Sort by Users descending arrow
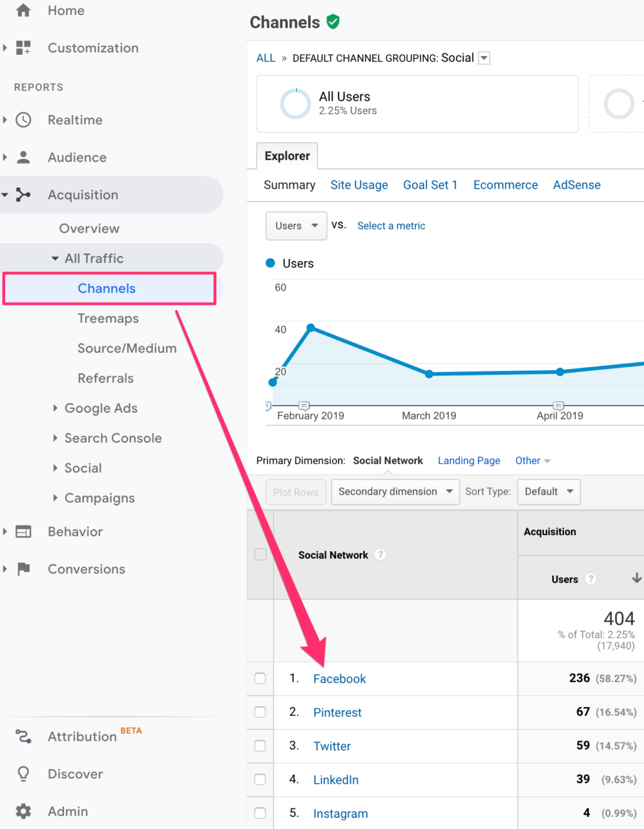This screenshot has width=644, height=829. 636,578
